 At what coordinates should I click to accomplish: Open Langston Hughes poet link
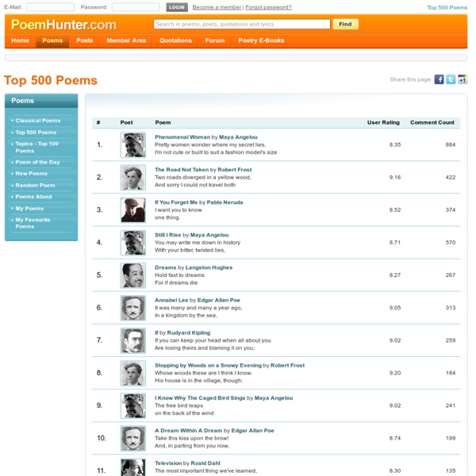click(x=209, y=268)
